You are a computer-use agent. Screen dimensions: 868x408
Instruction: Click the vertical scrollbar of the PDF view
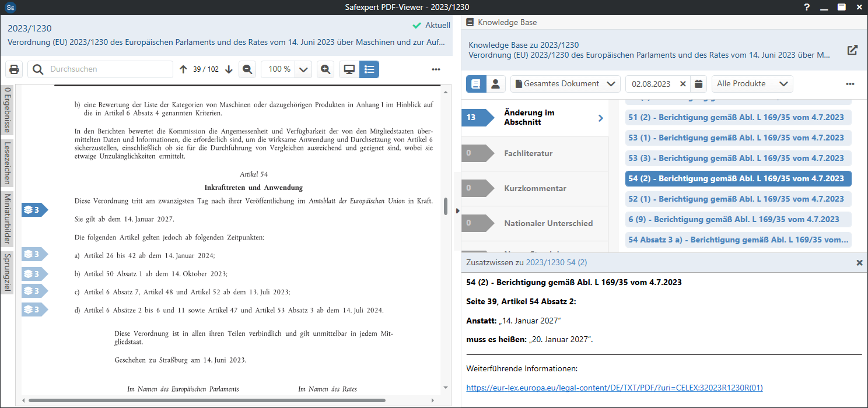coord(446,206)
